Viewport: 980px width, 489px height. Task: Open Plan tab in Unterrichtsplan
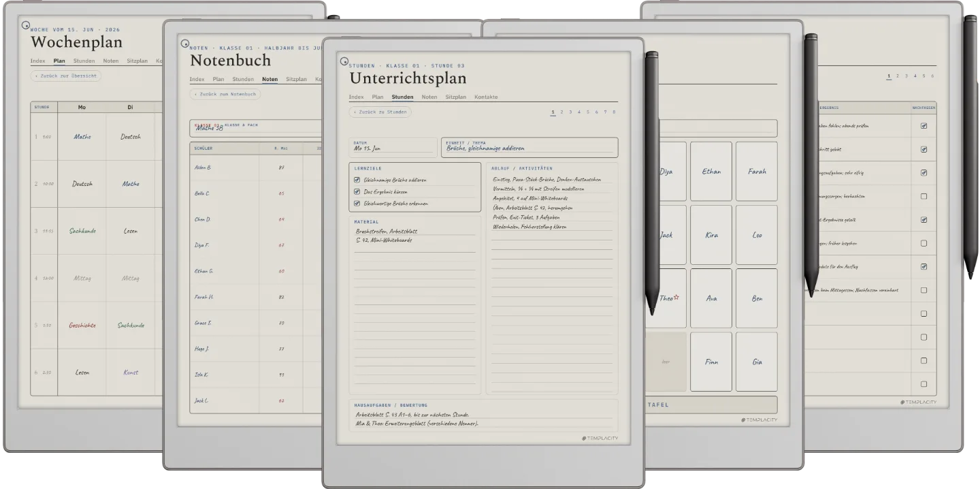pyautogui.click(x=378, y=97)
